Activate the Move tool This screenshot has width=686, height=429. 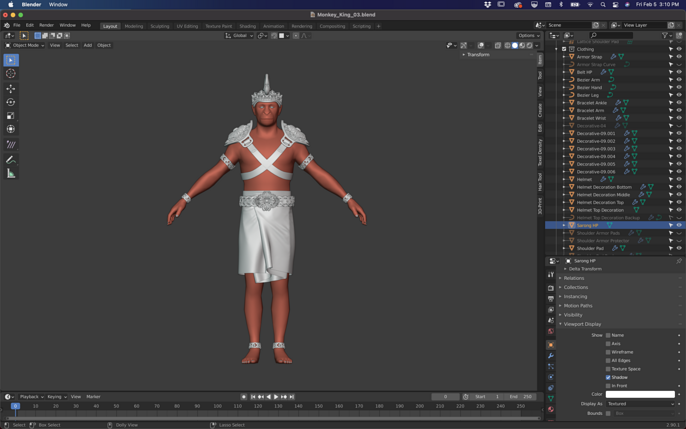11,89
